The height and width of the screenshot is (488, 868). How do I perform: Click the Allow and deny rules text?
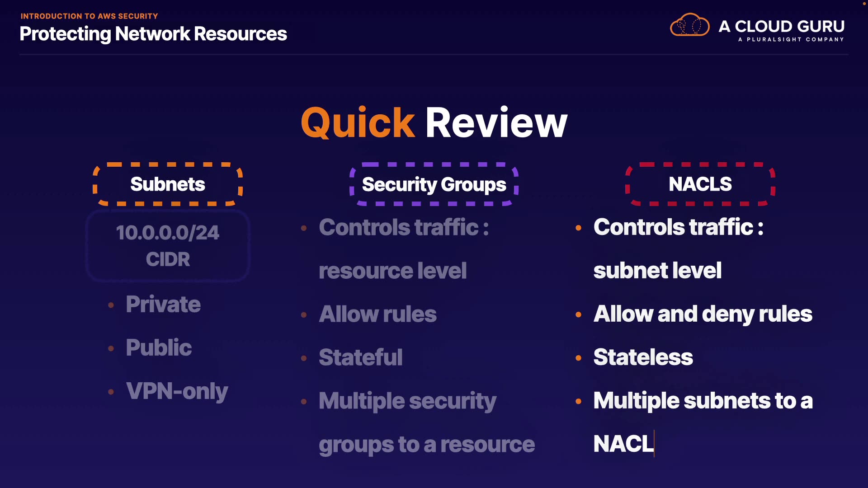pos(703,314)
